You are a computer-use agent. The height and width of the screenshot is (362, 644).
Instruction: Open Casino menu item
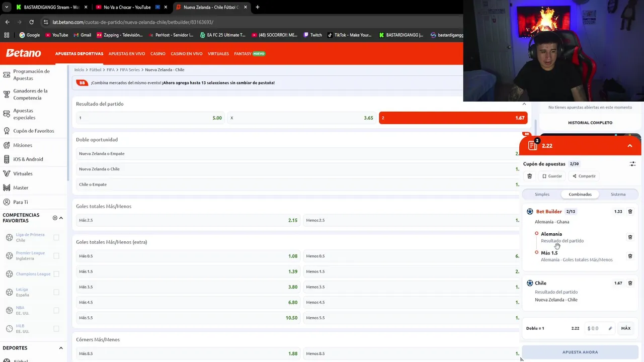click(158, 54)
